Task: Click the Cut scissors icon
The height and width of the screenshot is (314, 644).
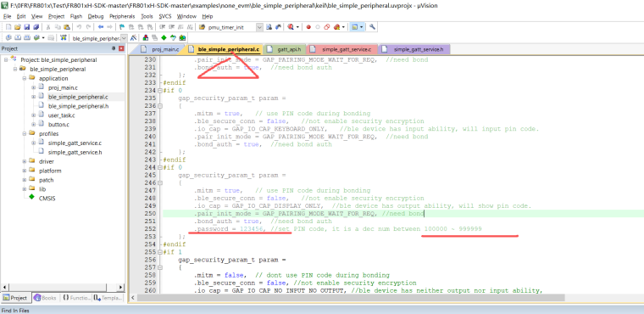Action: click(48, 27)
